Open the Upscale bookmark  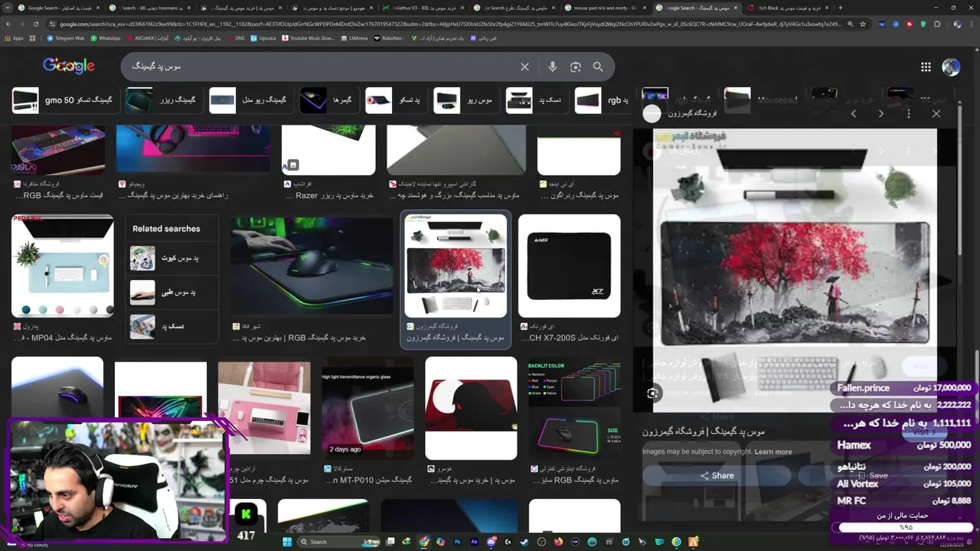coord(263,38)
